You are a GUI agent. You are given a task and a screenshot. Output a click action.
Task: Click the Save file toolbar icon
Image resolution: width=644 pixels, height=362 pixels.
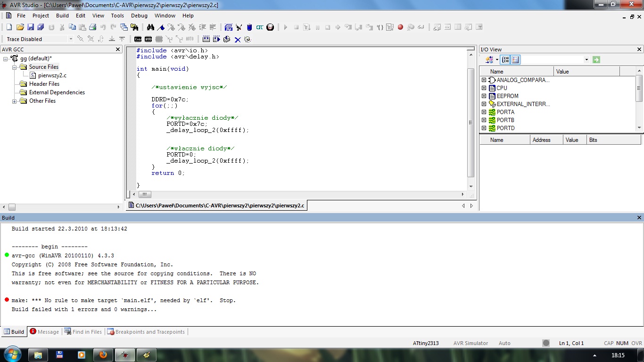pyautogui.click(x=31, y=27)
